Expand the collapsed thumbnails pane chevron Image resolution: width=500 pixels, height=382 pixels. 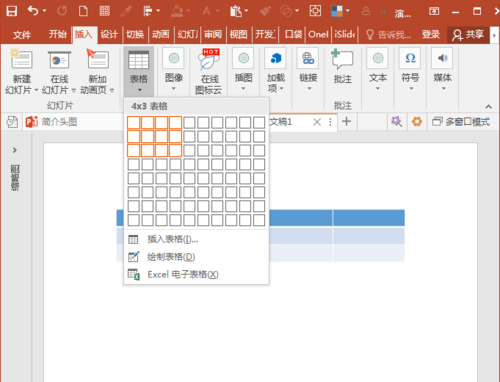(x=15, y=150)
